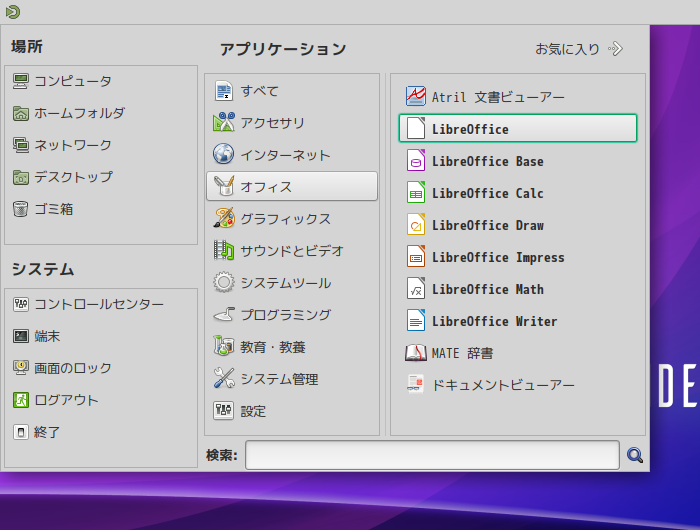
Task: Open the LibreOffice Calc icon
Action: pos(416,193)
